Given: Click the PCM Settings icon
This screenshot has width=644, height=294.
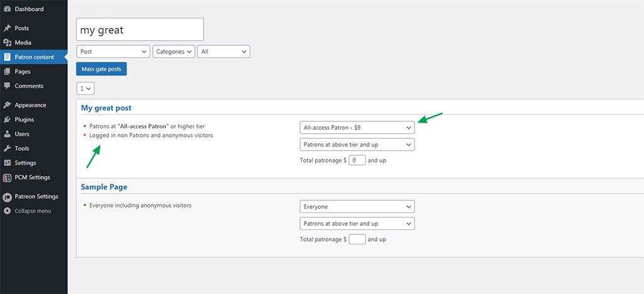Looking at the screenshot, I should point(7,178).
